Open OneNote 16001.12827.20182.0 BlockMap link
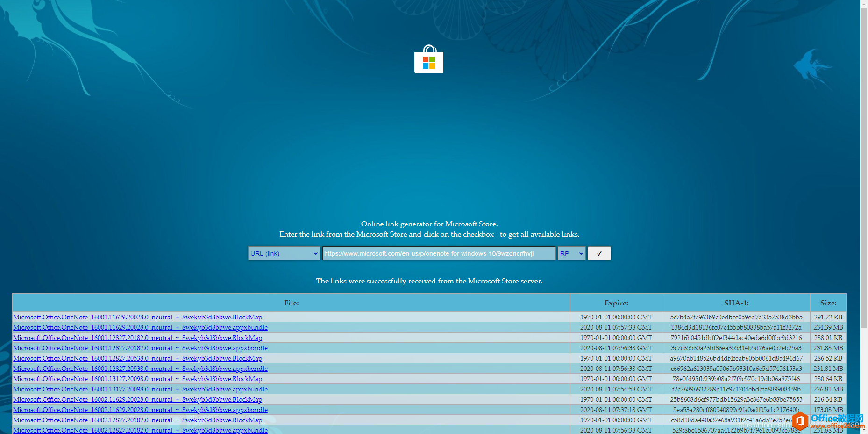The image size is (868, 434). click(x=138, y=338)
